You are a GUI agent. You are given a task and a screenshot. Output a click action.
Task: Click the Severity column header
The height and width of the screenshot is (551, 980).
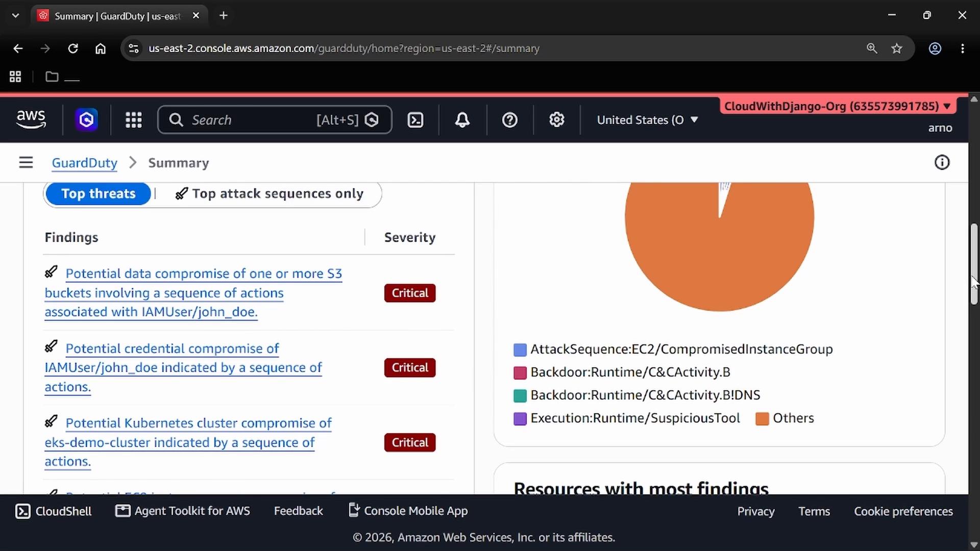[410, 237]
